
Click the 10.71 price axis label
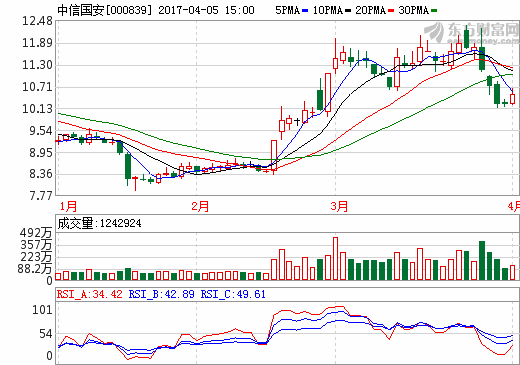point(37,87)
